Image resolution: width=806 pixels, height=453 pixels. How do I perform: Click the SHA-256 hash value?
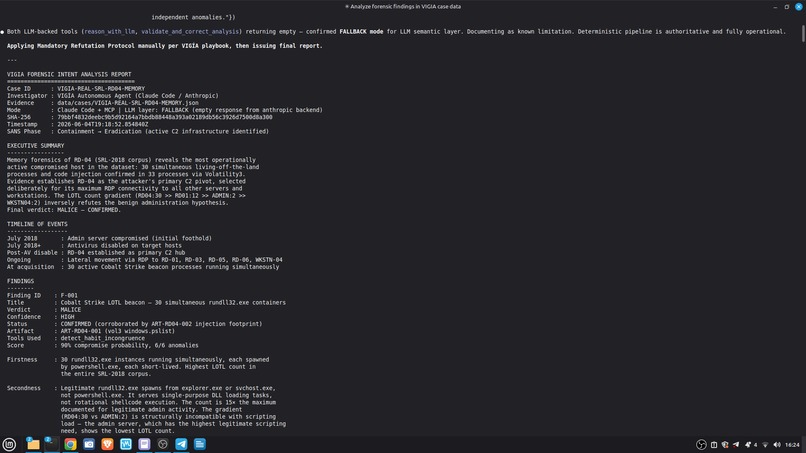(x=164, y=117)
